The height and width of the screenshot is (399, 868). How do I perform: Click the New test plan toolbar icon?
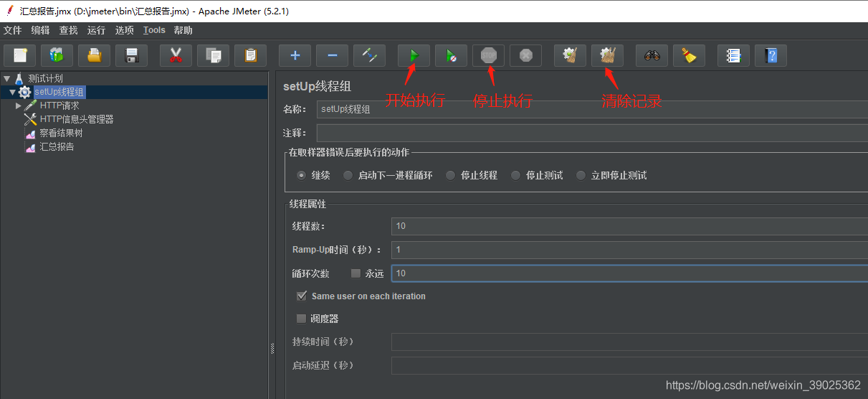(20, 55)
